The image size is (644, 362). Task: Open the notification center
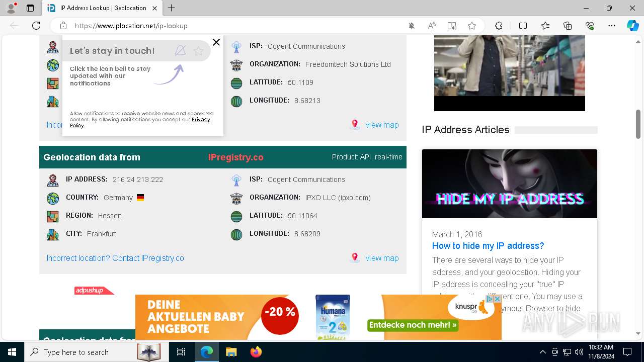(627, 352)
